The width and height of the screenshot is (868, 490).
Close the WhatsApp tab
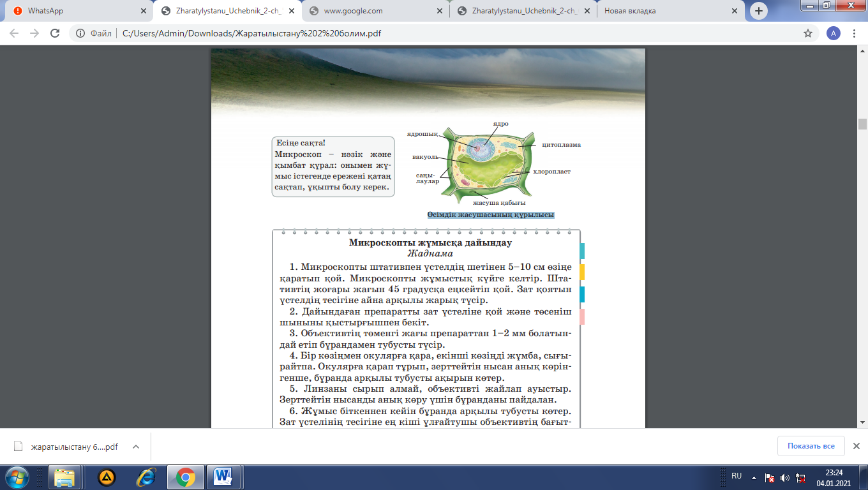(143, 11)
